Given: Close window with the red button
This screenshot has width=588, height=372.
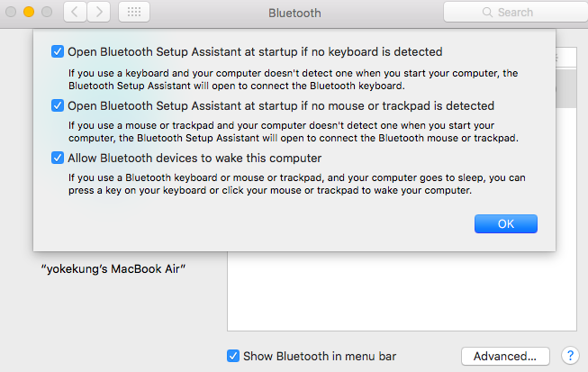Looking at the screenshot, I should pyautogui.click(x=9, y=13).
